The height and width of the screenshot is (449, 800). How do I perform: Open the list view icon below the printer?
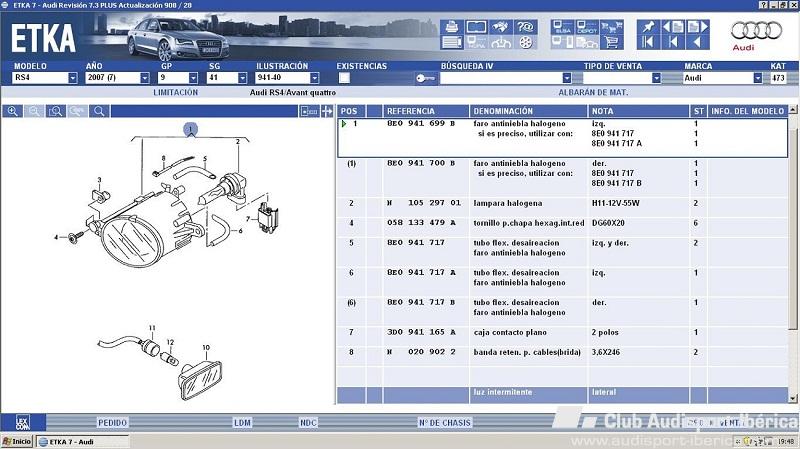pyautogui.click(x=452, y=42)
